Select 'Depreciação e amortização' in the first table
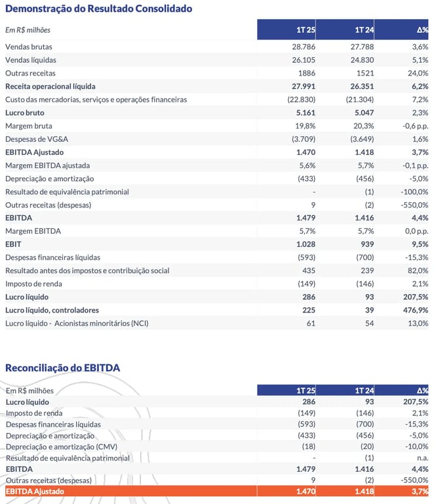 click(49, 178)
